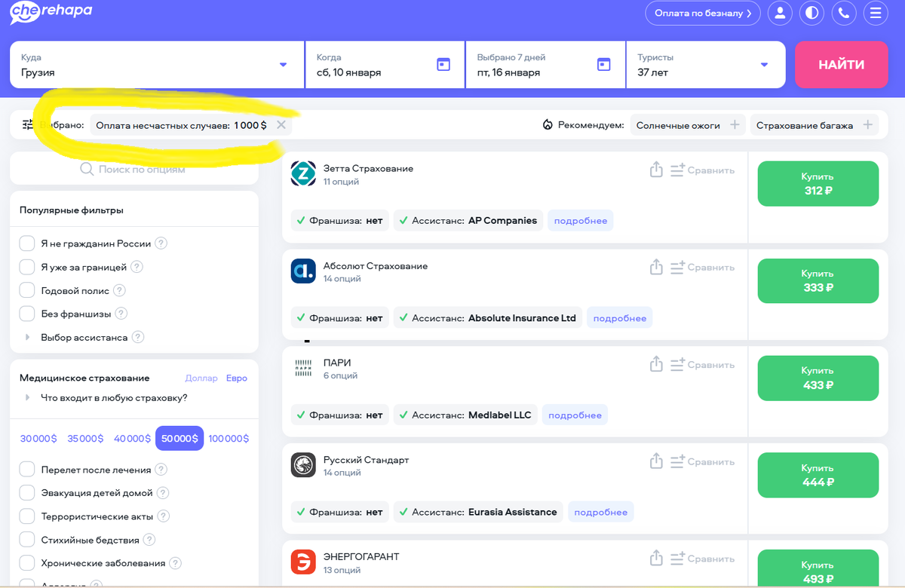
Task: Click the Поиск по опциям search field
Action: pyautogui.click(x=134, y=170)
